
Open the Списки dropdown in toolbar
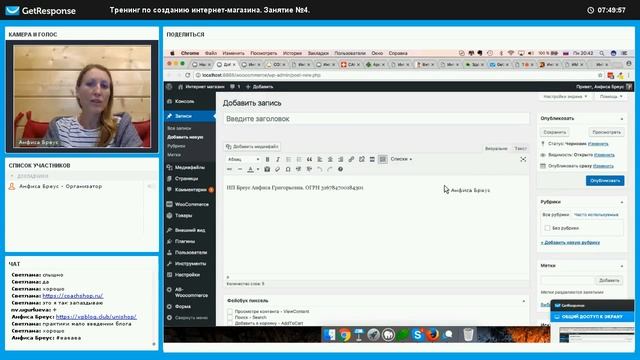401,159
